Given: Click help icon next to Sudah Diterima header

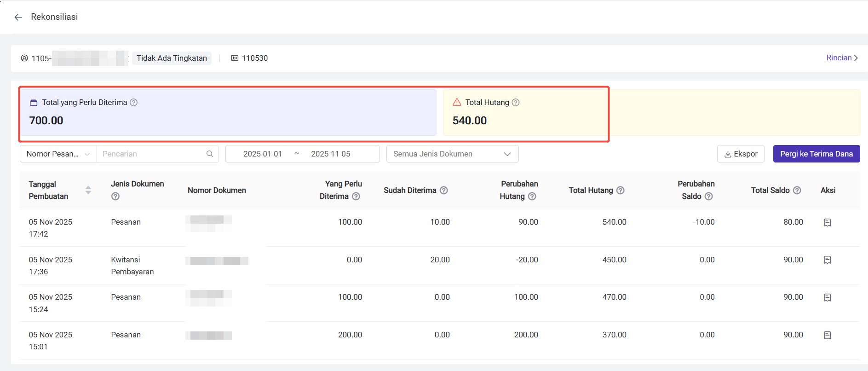Looking at the screenshot, I should click(x=443, y=191).
